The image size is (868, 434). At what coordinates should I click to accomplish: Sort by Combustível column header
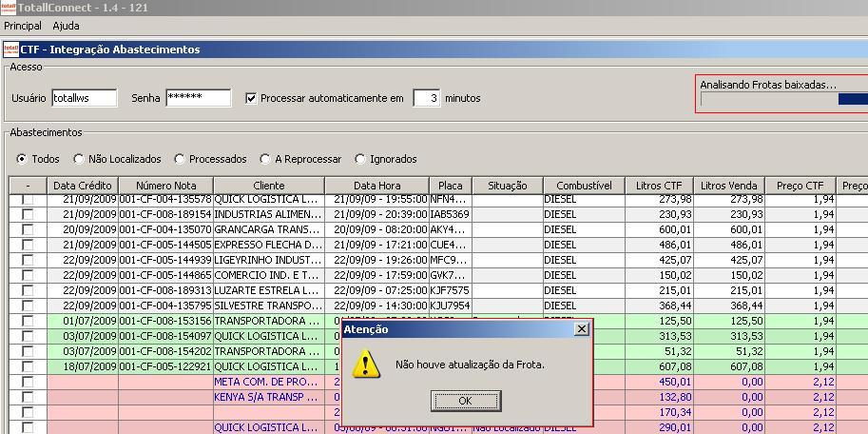[x=584, y=186]
